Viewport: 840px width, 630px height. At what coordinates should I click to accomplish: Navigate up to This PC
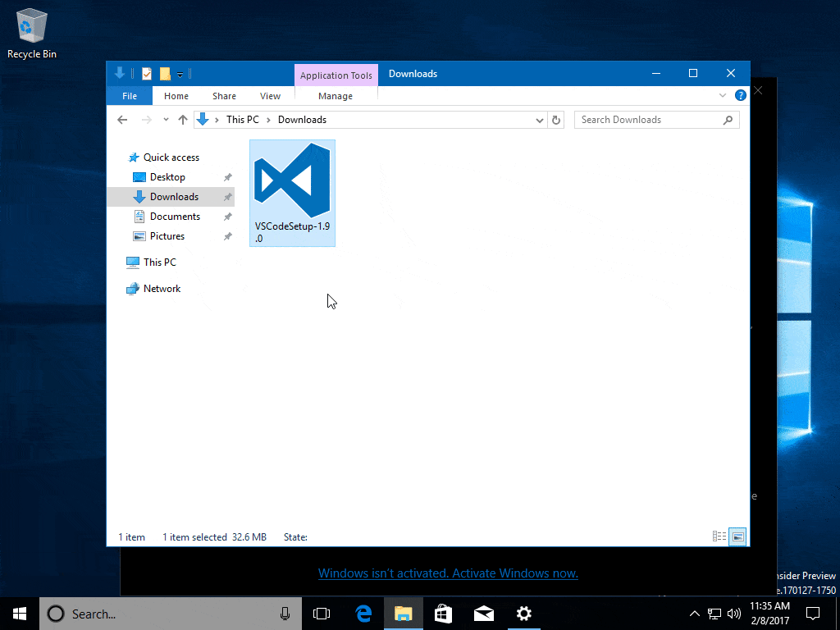click(183, 120)
